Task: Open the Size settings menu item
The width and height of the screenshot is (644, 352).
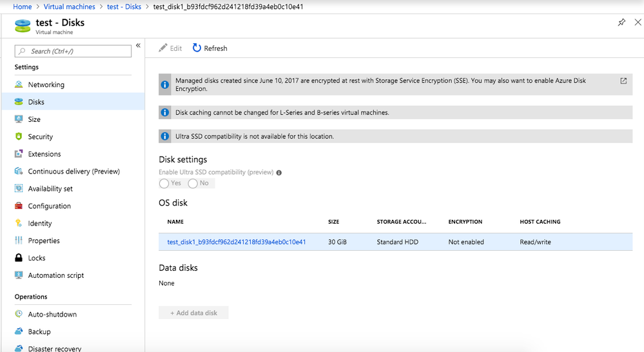Action: (34, 119)
